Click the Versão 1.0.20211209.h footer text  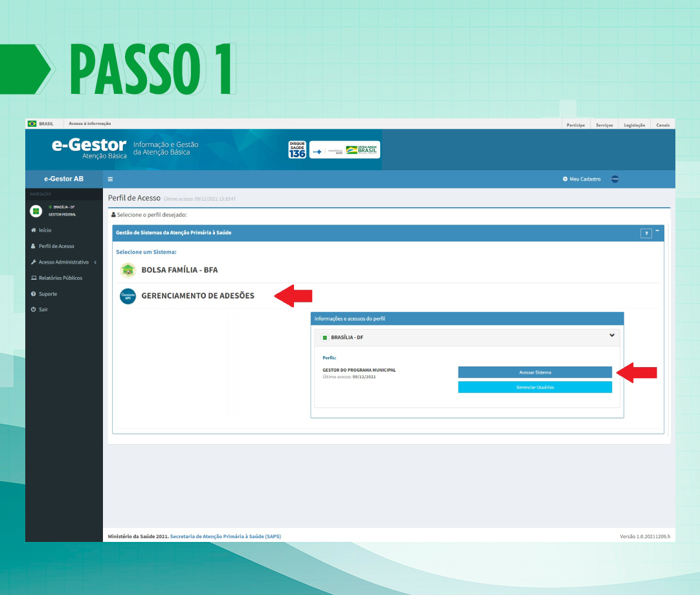(x=645, y=537)
